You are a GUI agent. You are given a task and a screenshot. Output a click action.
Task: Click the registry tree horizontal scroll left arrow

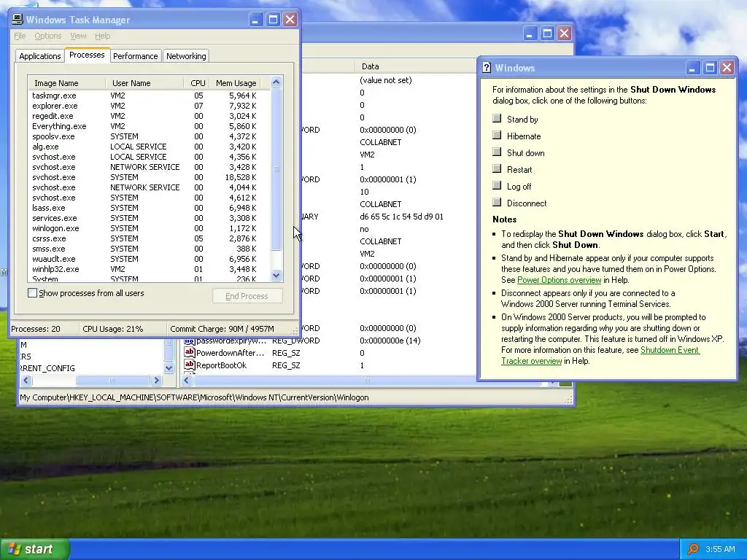(26, 380)
